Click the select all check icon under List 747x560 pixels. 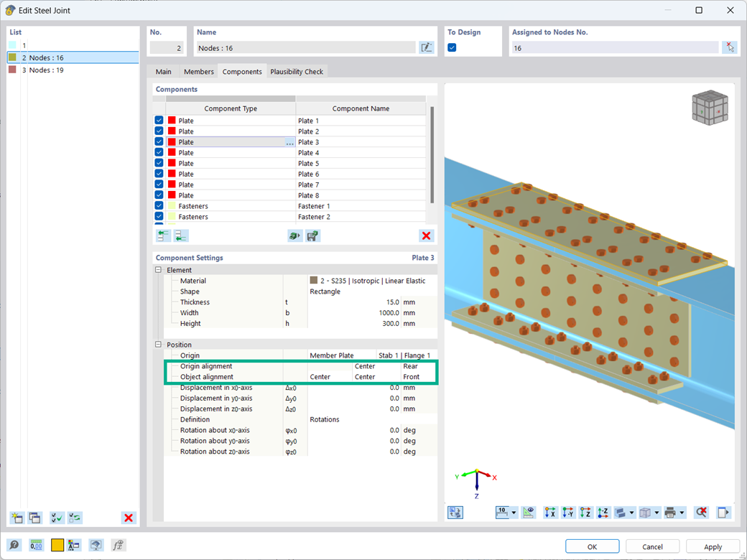coord(57,518)
